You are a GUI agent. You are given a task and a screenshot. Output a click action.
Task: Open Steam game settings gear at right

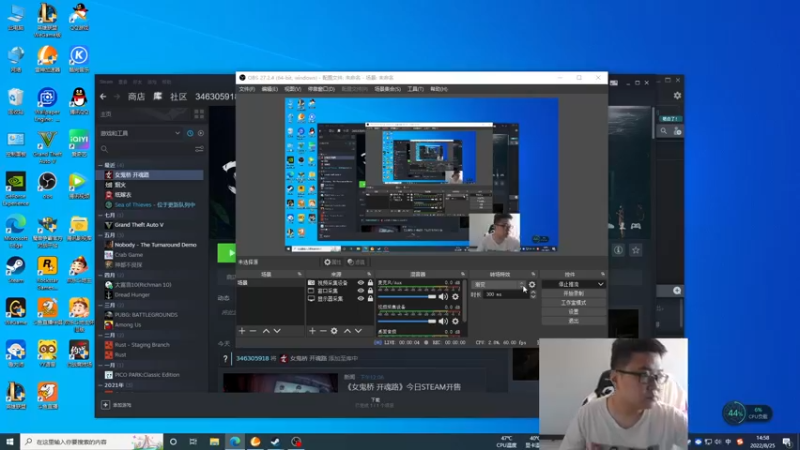677,96
